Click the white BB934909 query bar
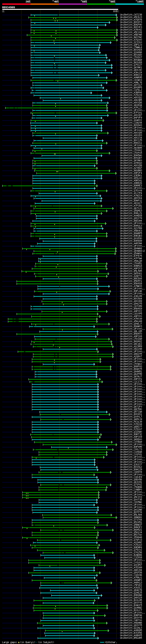Image resolution: width=146 pixels, height=644 pixels. [x=60, y=9]
